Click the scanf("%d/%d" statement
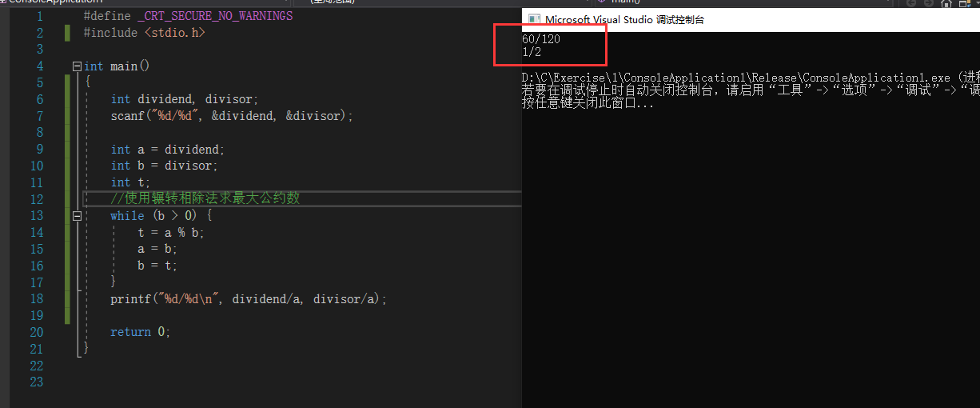Image resolution: width=980 pixels, height=408 pixels. tap(232, 116)
